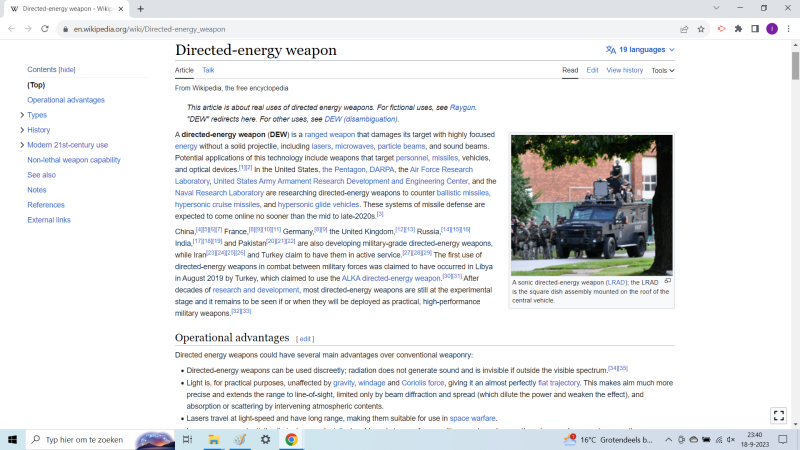Expand the History section in contents

coord(22,130)
